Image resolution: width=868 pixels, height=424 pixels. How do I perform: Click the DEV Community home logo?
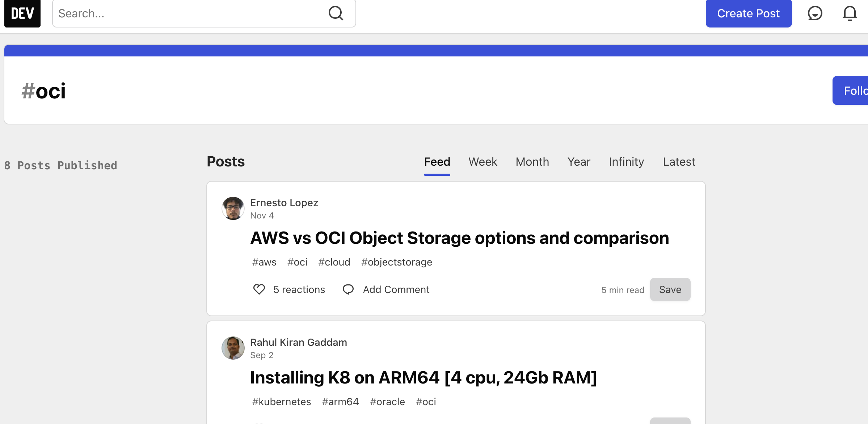pyautogui.click(x=22, y=13)
